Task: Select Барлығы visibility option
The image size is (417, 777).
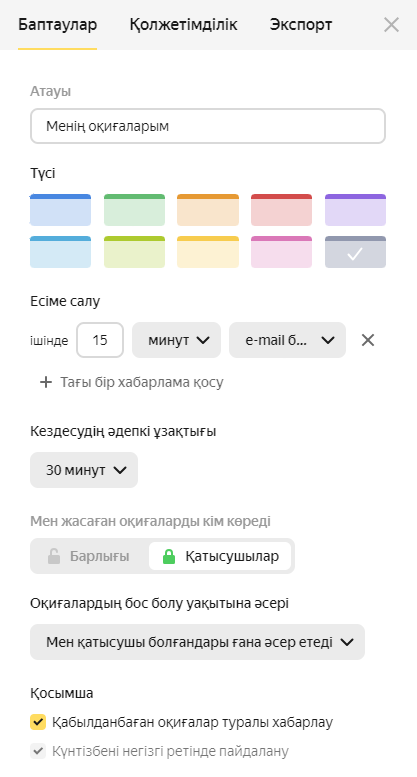Action: point(89,556)
